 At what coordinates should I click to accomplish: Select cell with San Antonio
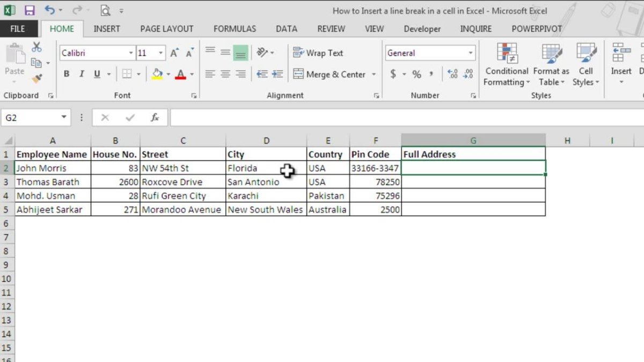click(x=266, y=182)
